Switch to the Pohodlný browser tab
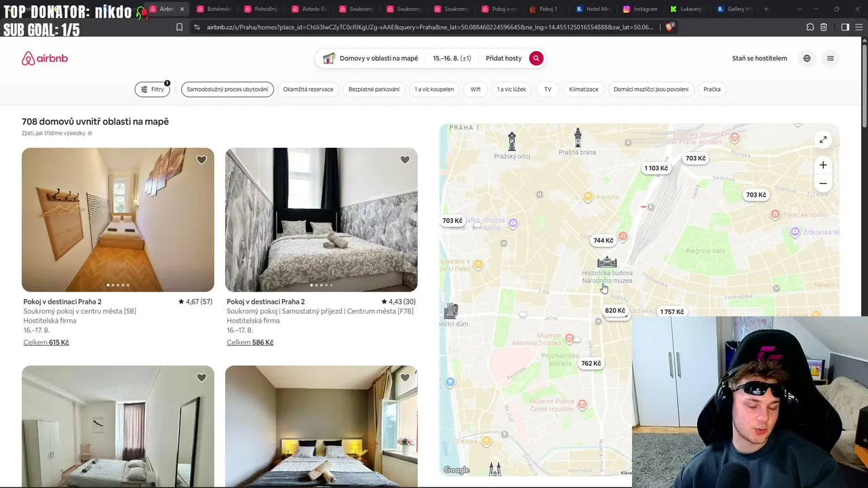The height and width of the screenshot is (488, 868). [261, 9]
